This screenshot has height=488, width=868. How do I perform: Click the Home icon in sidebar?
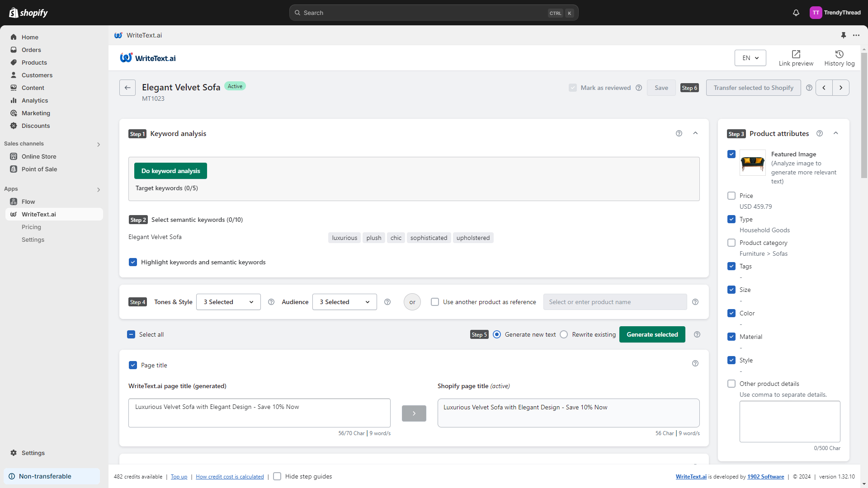click(x=14, y=37)
